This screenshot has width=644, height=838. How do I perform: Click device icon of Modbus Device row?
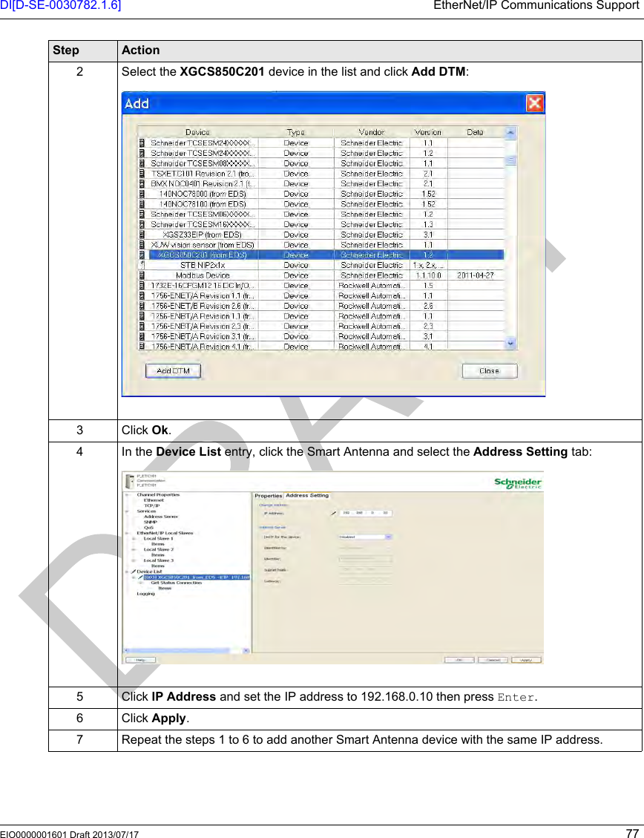click(142, 275)
